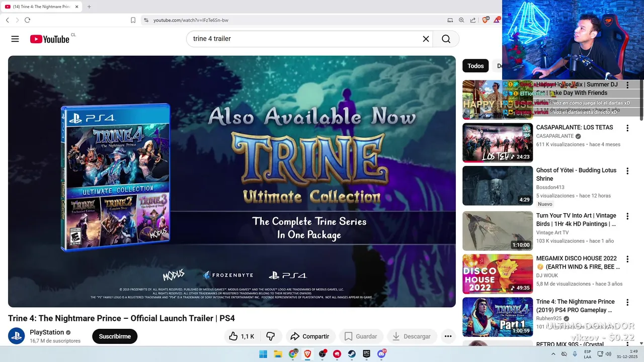Open the Brave Rewards triangle icon
This screenshot has width=644, height=362.
point(497,20)
